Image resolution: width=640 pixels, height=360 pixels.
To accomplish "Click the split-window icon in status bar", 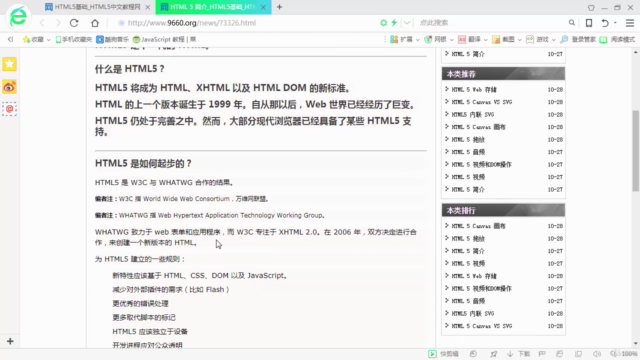I will pyautogui.click(x=578, y=354).
